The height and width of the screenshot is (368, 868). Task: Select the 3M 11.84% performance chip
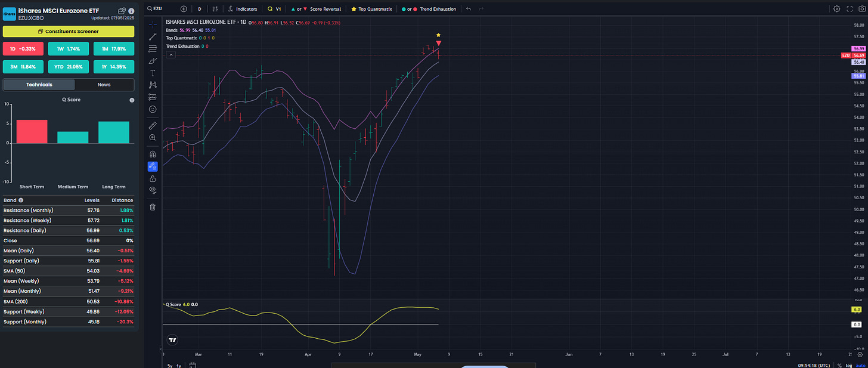click(23, 66)
